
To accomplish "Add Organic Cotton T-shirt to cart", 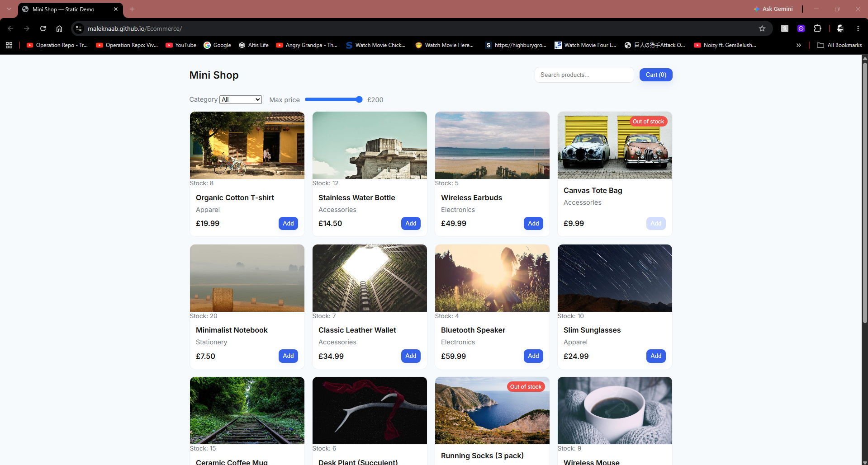I will coord(288,223).
